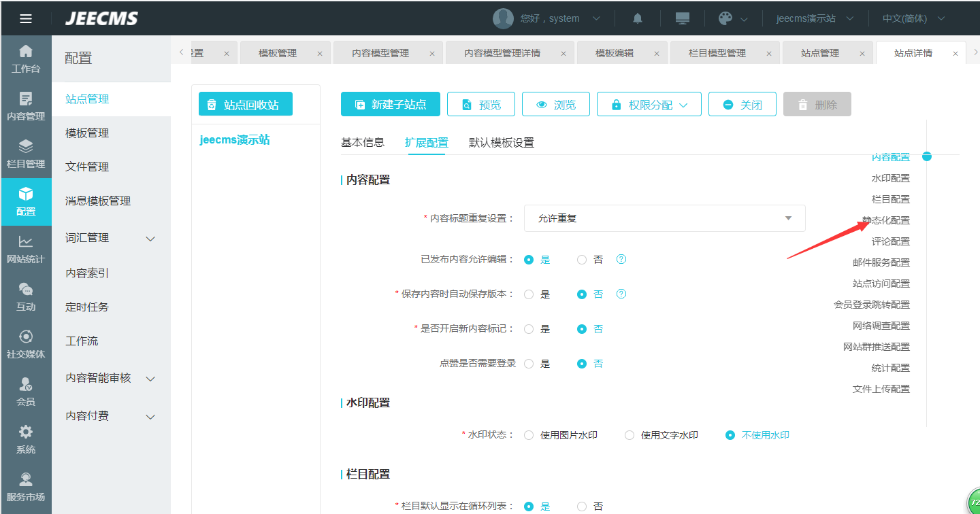980x514 pixels.
Task: Select 是 for 保存内容时自动保存版本
Action: (529, 294)
